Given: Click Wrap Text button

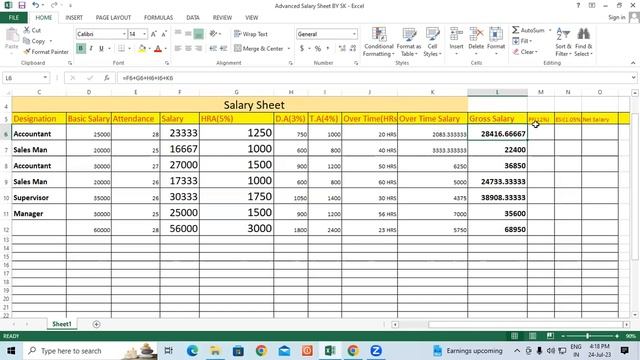Looking at the screenshot, I should click(251, 34).
